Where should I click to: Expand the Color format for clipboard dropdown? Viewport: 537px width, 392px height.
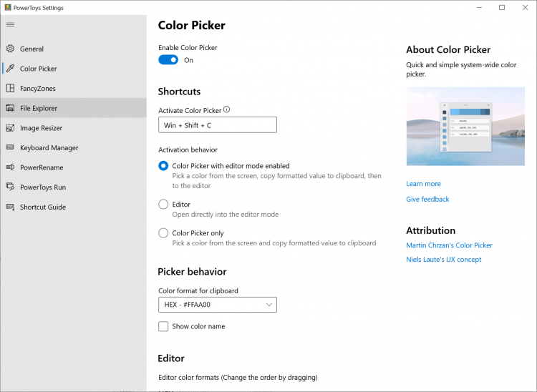click(218, 305)
